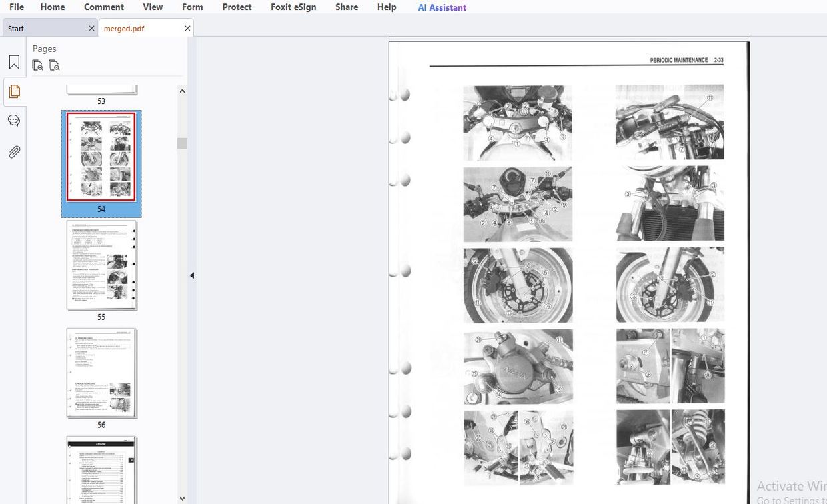This screenshot has width=827, height=504.
Task: Select the page 55 thumbnail
Action: (101, 265)
